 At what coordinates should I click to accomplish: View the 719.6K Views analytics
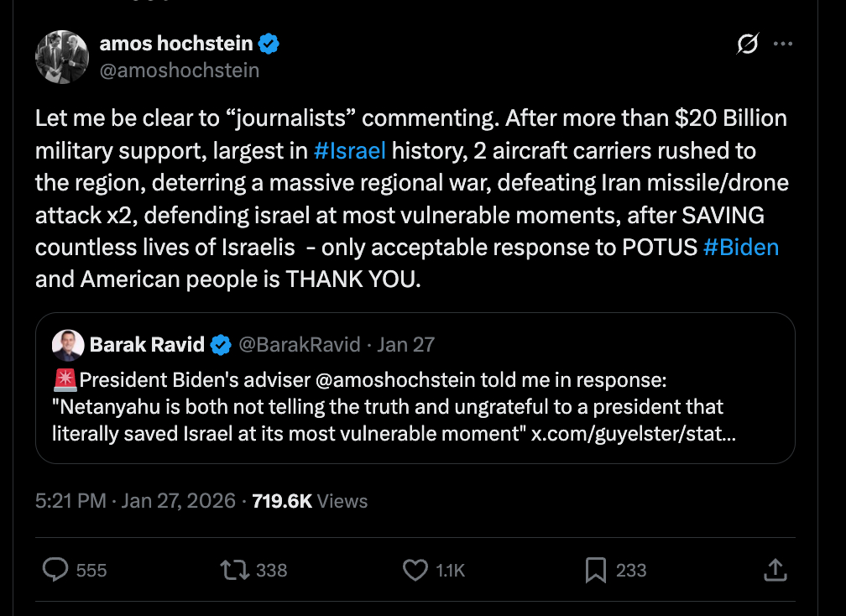tap(310, 501)
